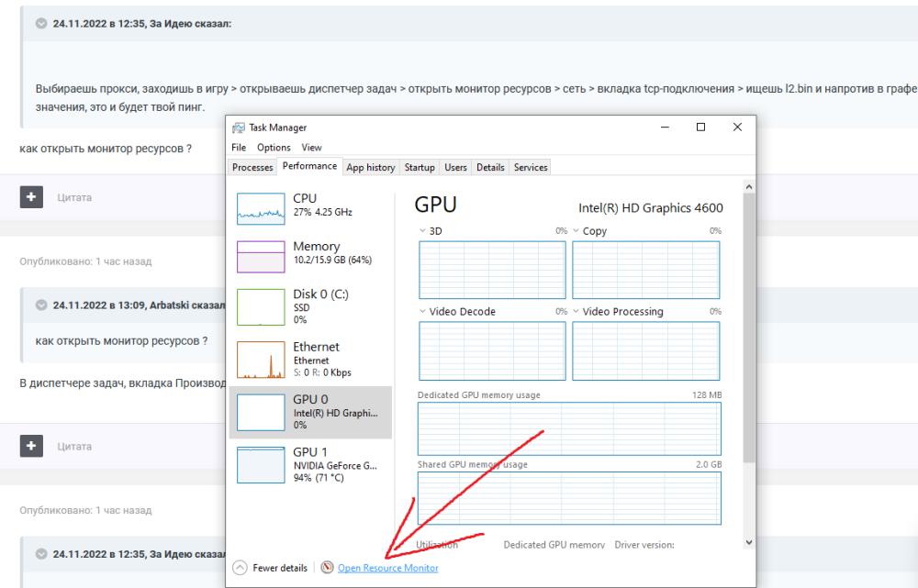Select the Memory usage graph thumbnail
This screenshot has width=918, height=588.
pyautogui.click(x=261, y=257)
